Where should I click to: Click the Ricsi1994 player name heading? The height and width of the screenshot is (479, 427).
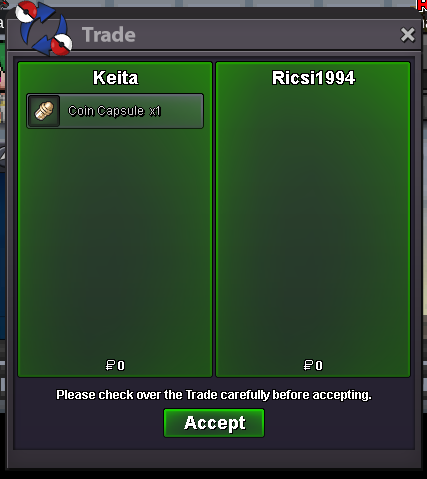pyautogui.click(x=313, y=78)
